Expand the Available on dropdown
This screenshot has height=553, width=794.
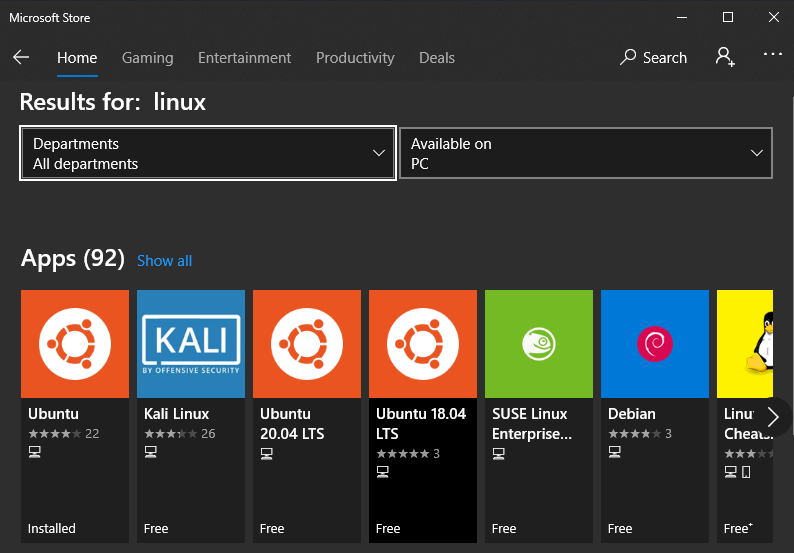coord(586,153)
